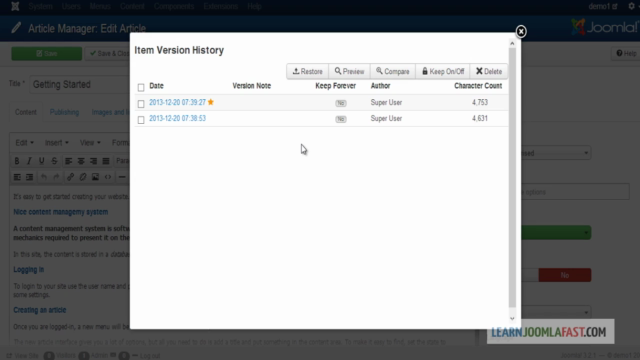The width and height of the screenshot is (640, 360).
Task: Select the 2013-12-20 07:39:27 version checkbox
Action: pos(141,104)
